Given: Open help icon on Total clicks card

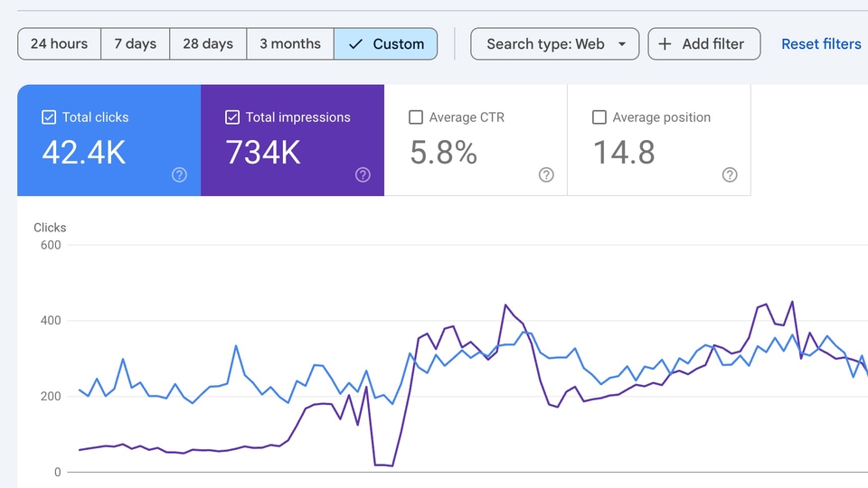Looking at the screenshot, I should 179,174.
